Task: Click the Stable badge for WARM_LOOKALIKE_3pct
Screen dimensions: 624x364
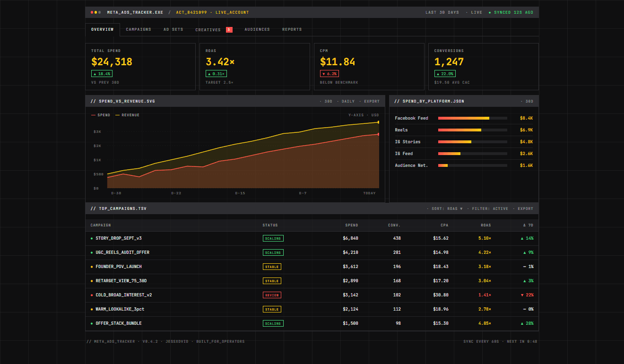Action: point(272,309)
